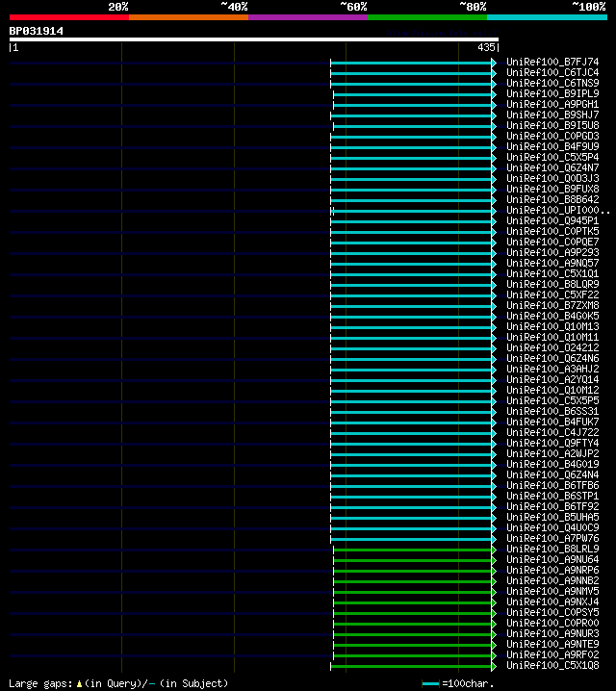This screenshot has height=691, width=616.
Task: Click the UniRef100_A9NU64 text
Action: pyautogui.click(x=552, y=559)
